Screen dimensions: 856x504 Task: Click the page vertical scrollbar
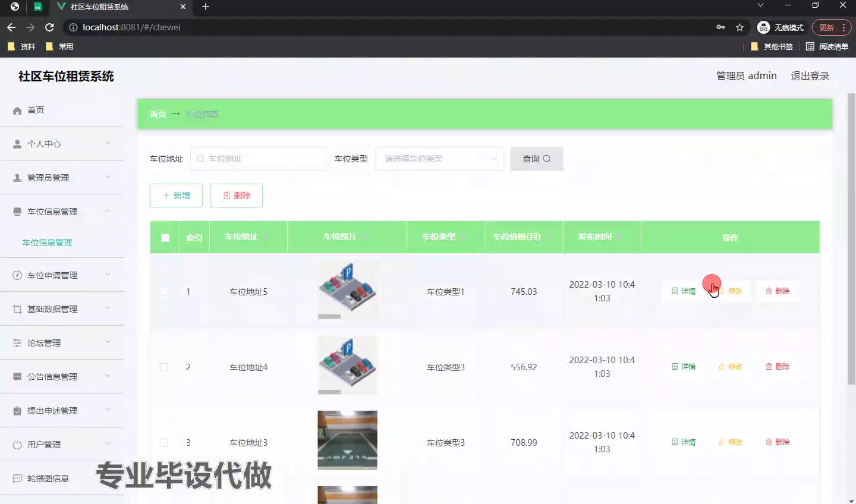(851, 238)
